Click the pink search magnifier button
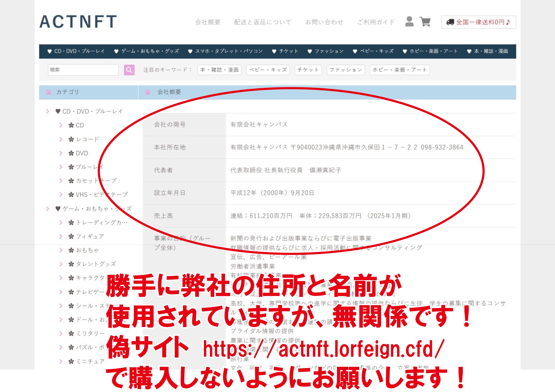Viewport: 555px width, 392px height. click(129, 70)
